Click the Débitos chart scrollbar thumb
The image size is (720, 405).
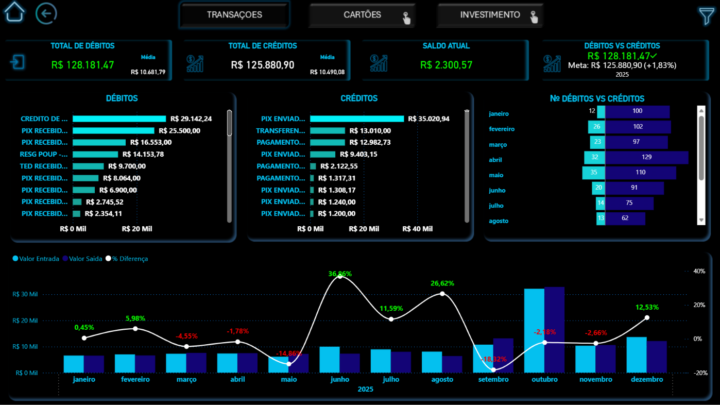(229, 123)
